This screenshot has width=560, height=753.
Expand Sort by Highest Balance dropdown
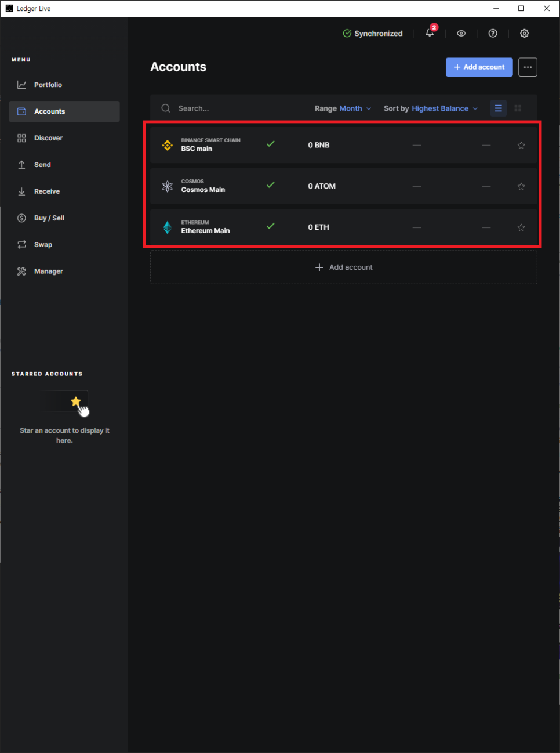click(431, 108)
